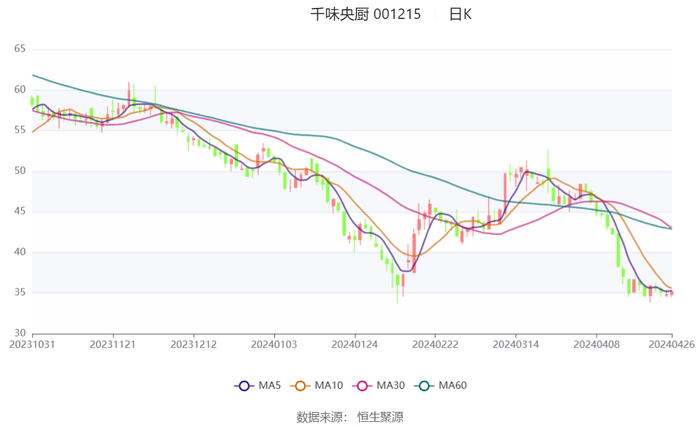Toggle the MA30 legend text label
This screenshot has width=700, height=426.
tap(391, 386)
